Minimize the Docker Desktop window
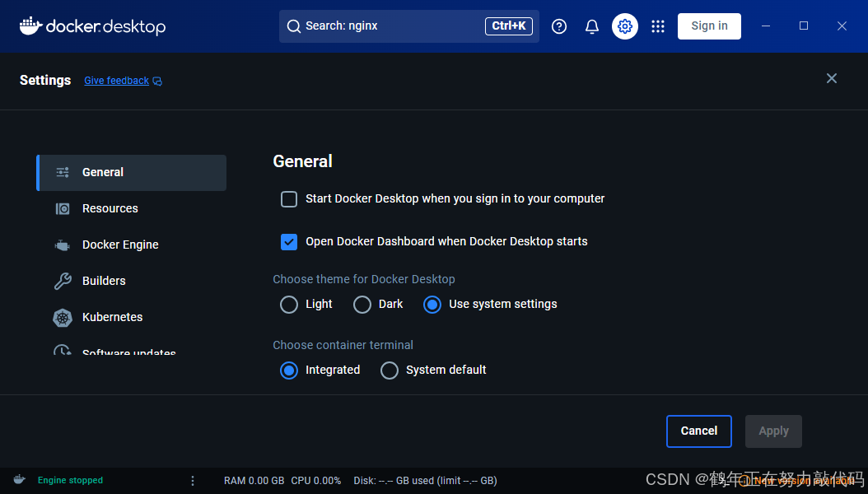The height and width of the screenshot is (494, 868). pos(766,26)
